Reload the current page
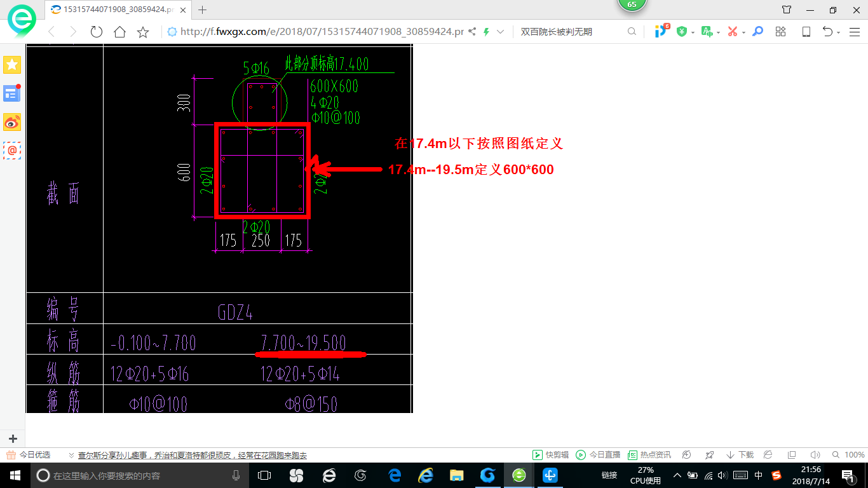The height and width of the screenshot is (488, 868). 97,32
